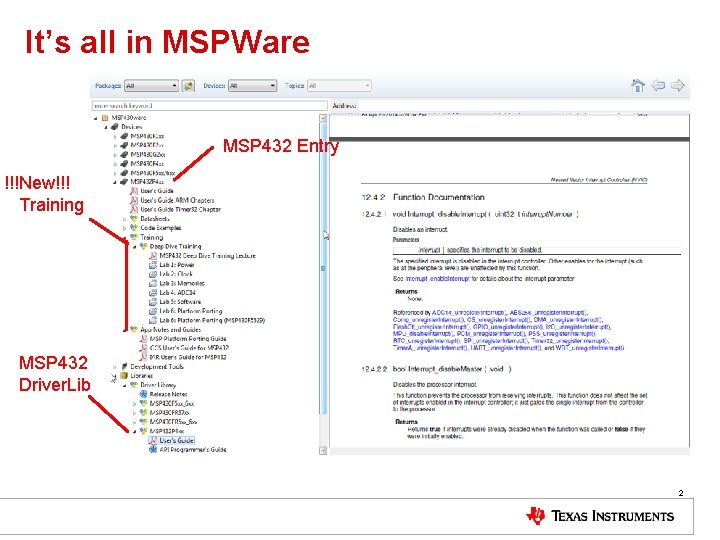Click the tree scrollbar down arrow
720x540 pixels.
(x=323, y=450)
